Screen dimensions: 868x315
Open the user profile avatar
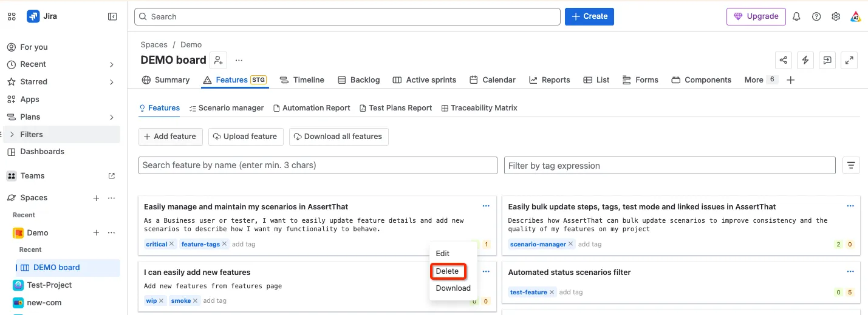[855, 16]
